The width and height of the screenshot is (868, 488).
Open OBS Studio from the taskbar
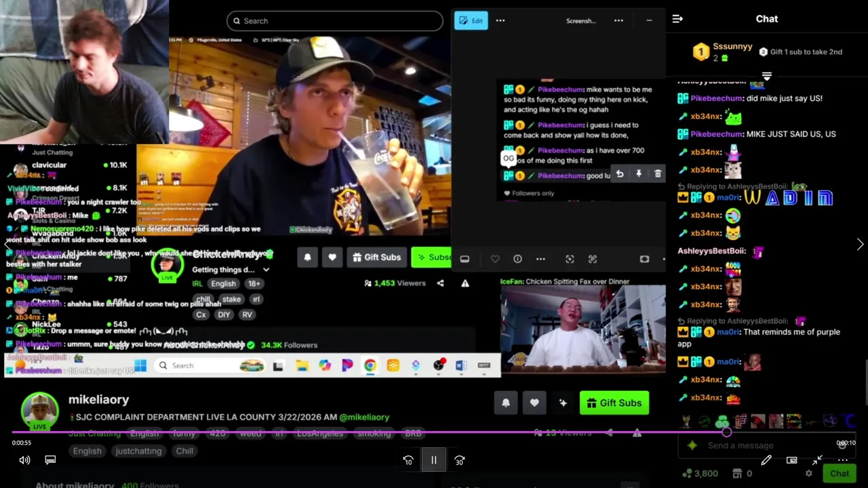439,365
